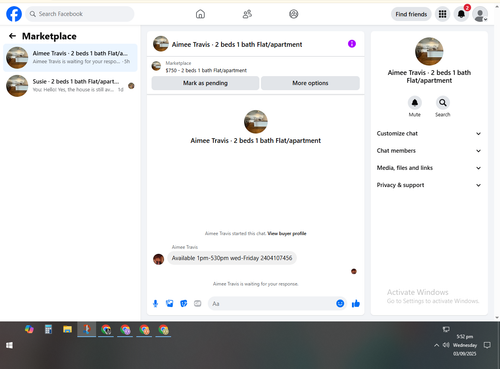
Task: Open the Home feed icon
Action: (200, 14)
